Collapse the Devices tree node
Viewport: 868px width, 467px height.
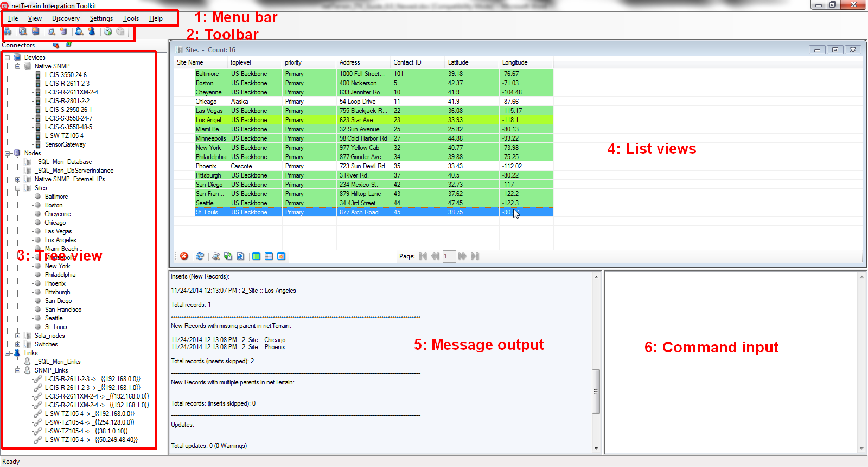pos(8,58)
